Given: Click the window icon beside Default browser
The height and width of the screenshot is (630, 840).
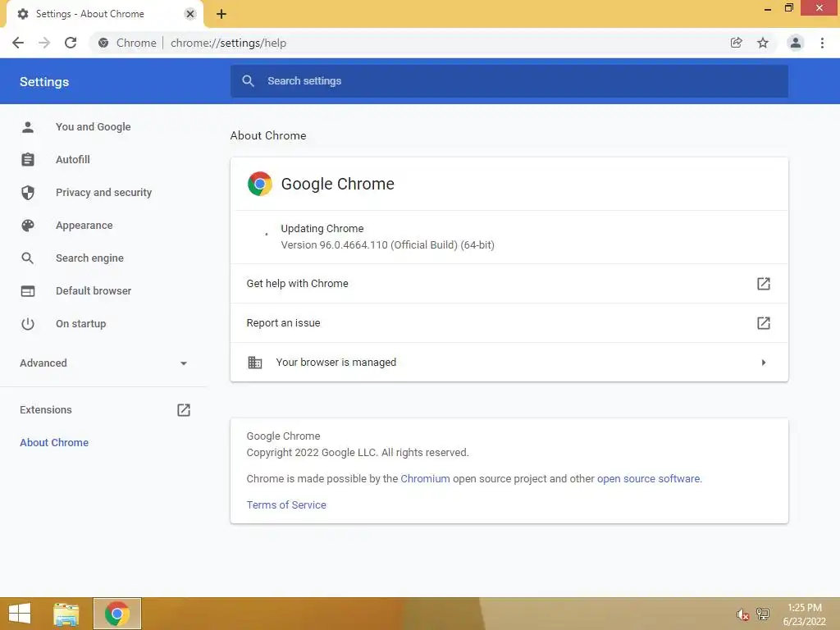Looking at the screenshot, I should click(x=28, y=291).
